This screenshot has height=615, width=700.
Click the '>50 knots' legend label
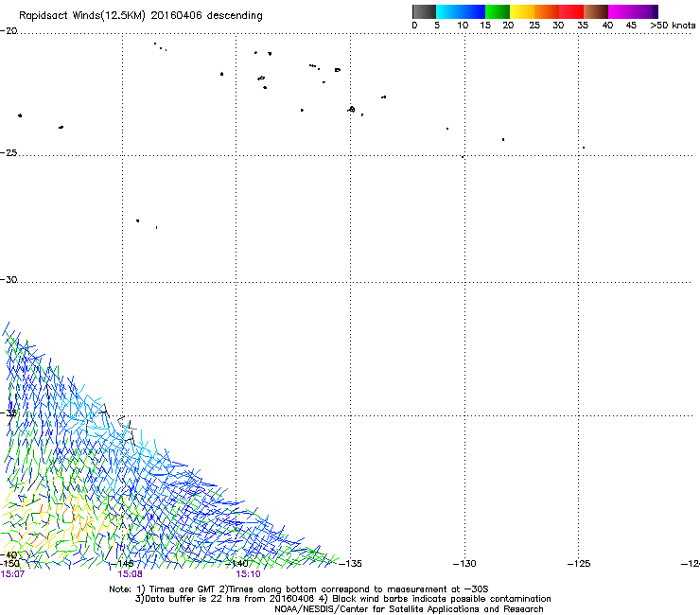[673, 26]
